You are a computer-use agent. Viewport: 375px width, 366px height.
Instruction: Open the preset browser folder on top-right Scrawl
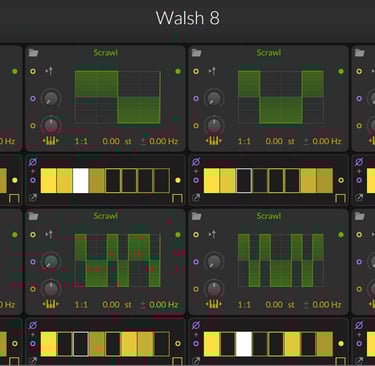tap(196, 53)
